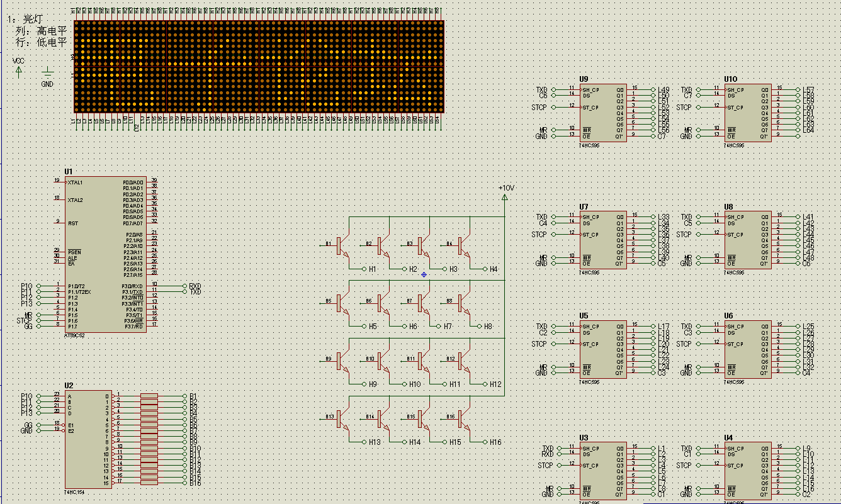Click the '行: 低电平' note text
This screenshot has height=504, width=841.
41,42
